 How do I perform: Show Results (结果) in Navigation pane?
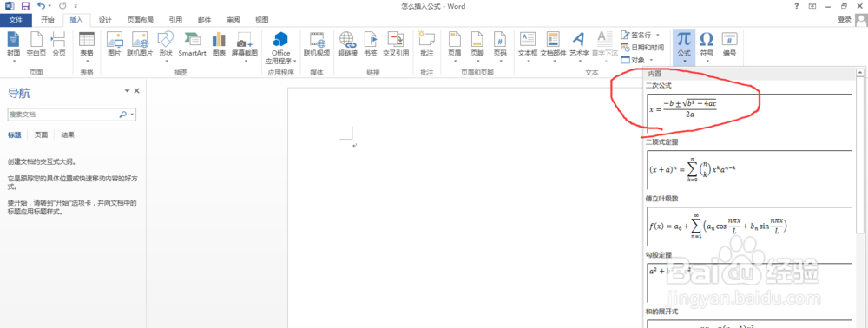pyautogui.click(x=68, y=134)
